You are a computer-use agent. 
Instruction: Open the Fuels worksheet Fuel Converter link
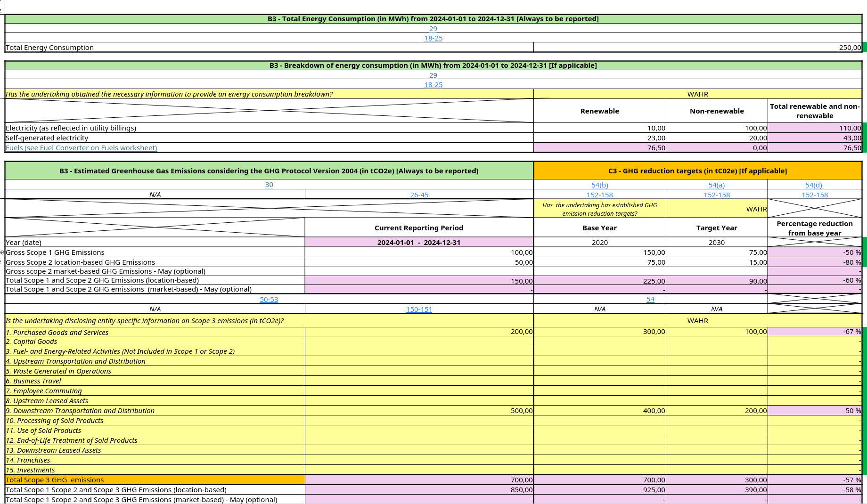click(81, 148)
